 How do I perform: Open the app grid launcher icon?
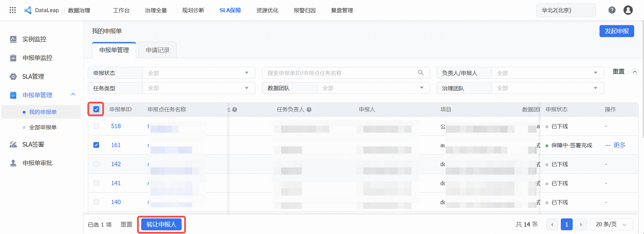[13, 10]
